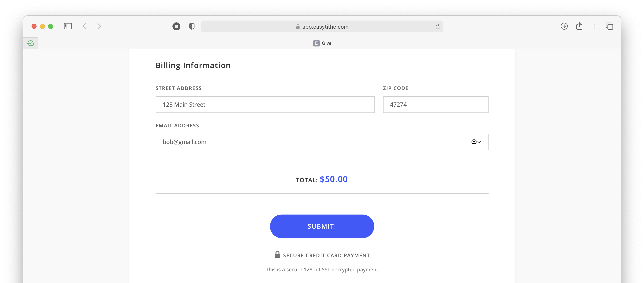Go forward to next page
The width and height of the screenshot is (644, 283).
[x=99, y=26]
